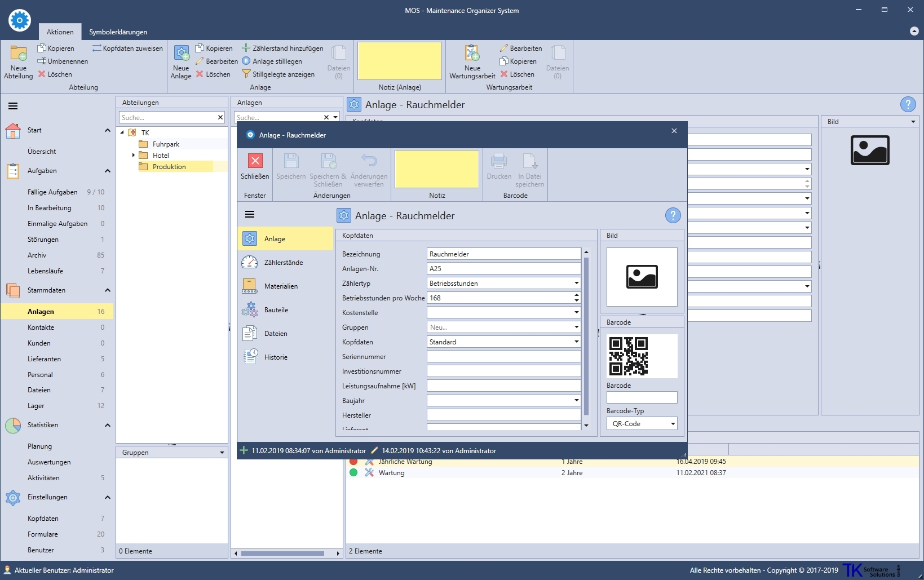
Task: Click the Seriennummer input field
Action: (503, 357)
